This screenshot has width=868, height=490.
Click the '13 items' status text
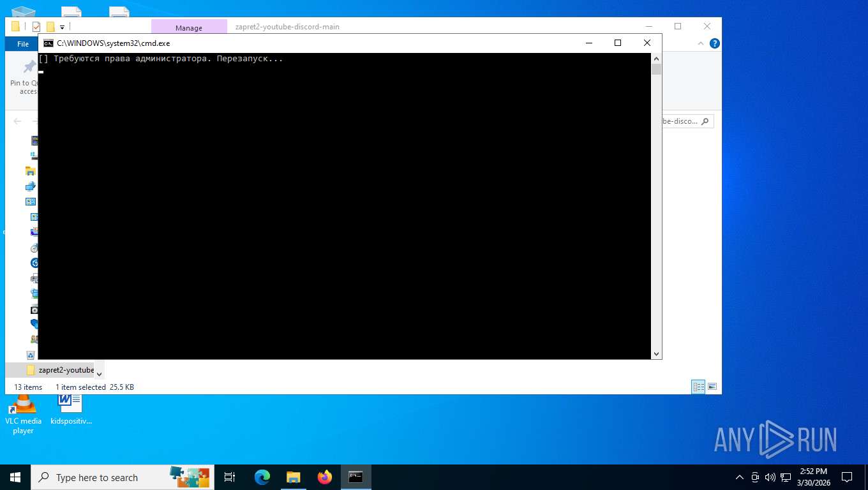(28, 387)
